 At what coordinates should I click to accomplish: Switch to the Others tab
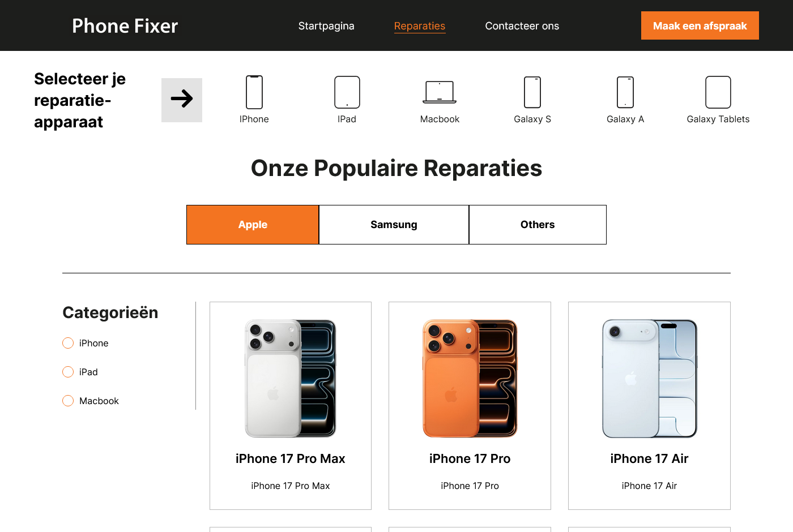click(538, 225)
